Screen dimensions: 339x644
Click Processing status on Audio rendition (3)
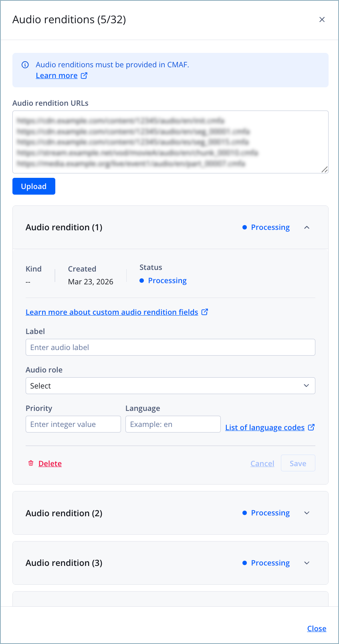(x=266, y=563)
